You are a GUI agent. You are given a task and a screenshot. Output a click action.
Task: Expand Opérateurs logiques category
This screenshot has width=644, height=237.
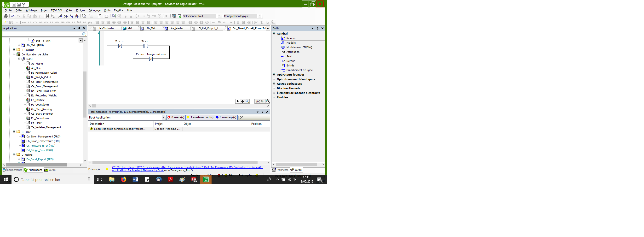click(x=274, y=75)
